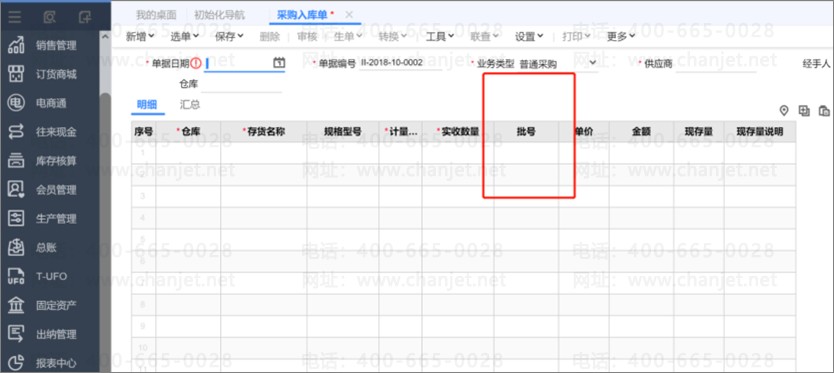This screenshot has width=834, height=373.
Task: Click the 供应商 input field
Action: [716, 64]
